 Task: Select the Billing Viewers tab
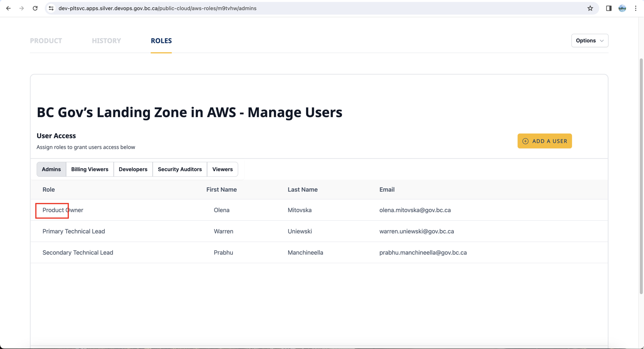point(89,169)
